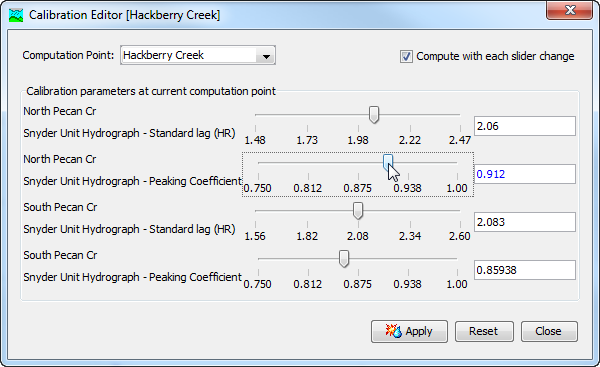The image size is (600, 367).
Task: Click South Pecan Cr Peaking Coefficient slider thumb
Action: point(344,259)
